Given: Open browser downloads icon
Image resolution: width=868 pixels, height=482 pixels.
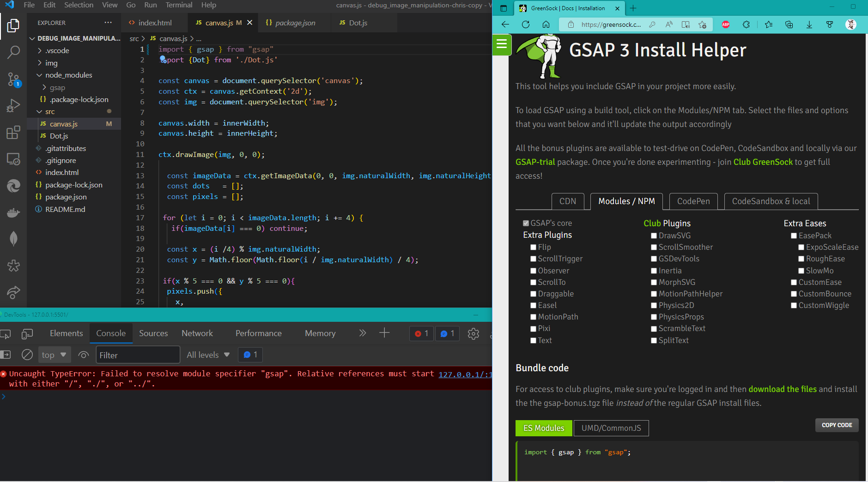Looking at the screenshot, I should coord(809,24).
